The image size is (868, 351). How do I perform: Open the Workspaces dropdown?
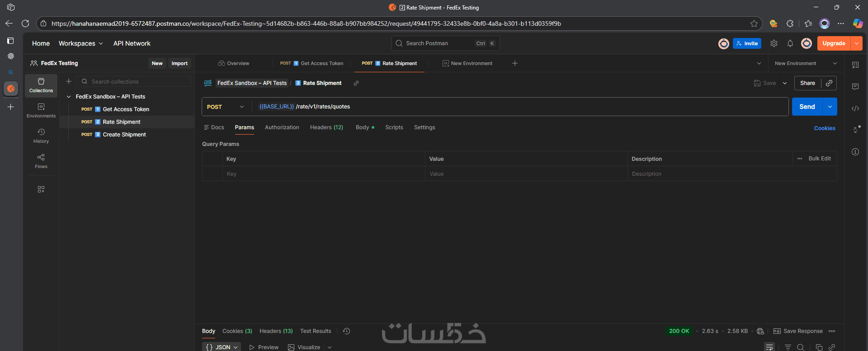[x=81, y=43]
